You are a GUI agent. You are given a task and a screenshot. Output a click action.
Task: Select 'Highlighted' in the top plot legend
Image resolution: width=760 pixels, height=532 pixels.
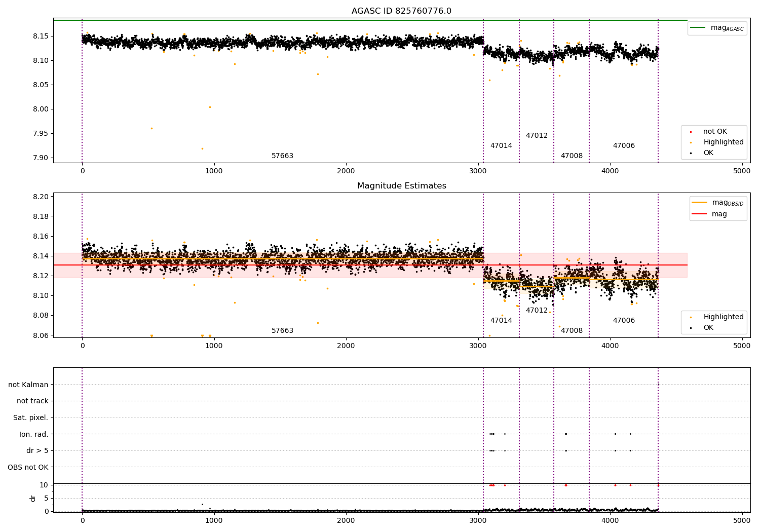coord(723,142)
